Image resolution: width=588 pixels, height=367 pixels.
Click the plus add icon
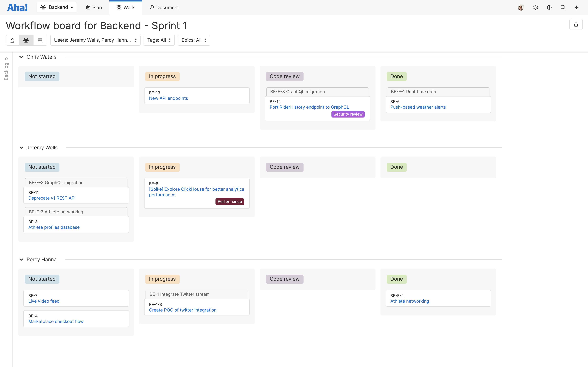pos(576,8)
